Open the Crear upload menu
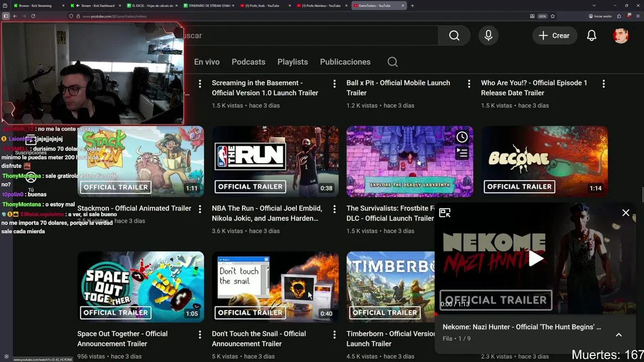The image size is (644, 362). click(x=554, y=36)
